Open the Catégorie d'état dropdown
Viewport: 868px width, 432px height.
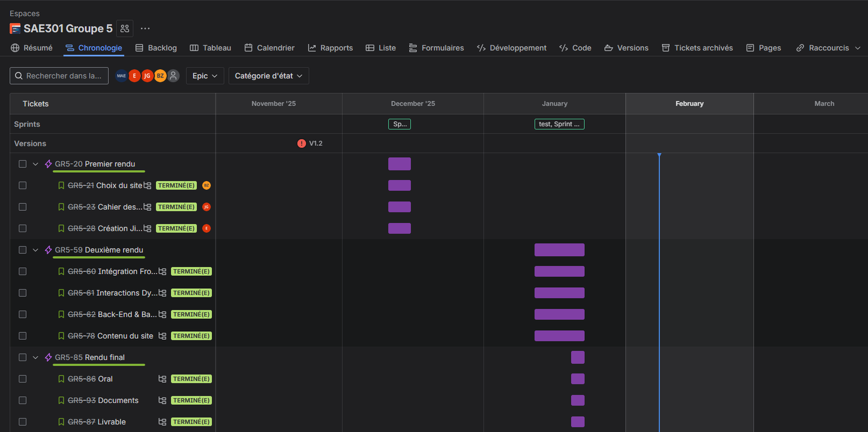(269, 76)
